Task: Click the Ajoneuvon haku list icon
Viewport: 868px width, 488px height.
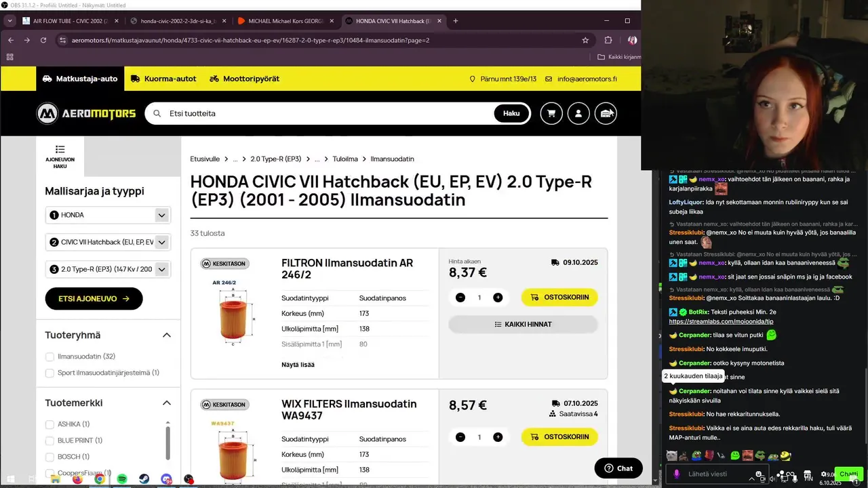Action: coord(60,149)
